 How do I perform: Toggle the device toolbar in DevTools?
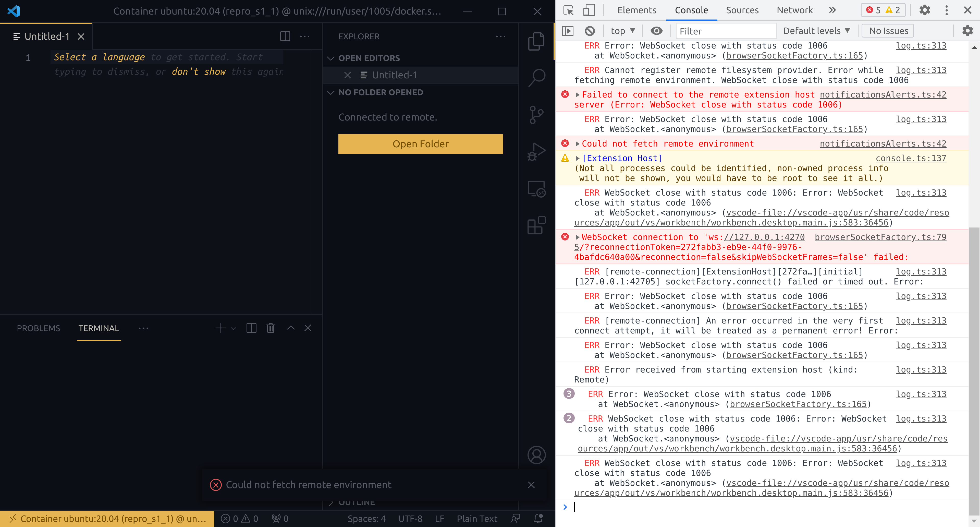click(x=589, y=10)
